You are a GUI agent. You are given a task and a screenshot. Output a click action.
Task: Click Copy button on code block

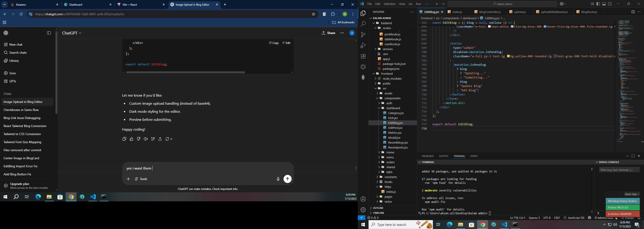[x=274, y=43]
